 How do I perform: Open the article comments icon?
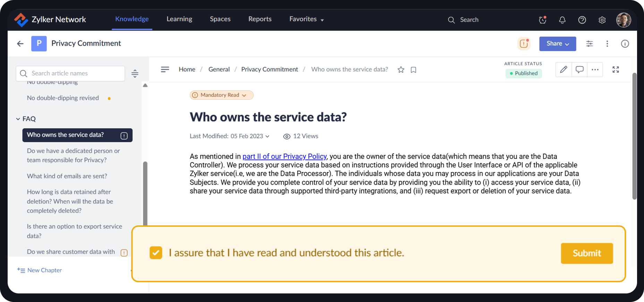click(579, 70)
